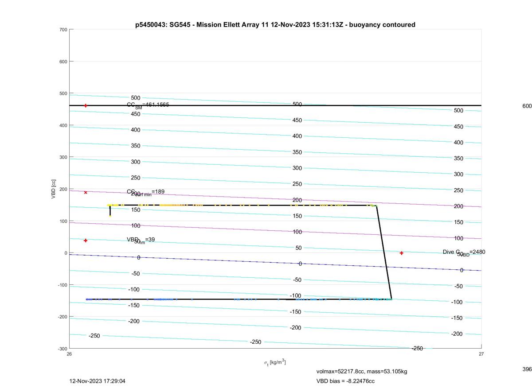Image resolution: width=532 pixels, height=392 pixels.
Task: Click the thick black horizontal line at CC SM
Action: 275,105
